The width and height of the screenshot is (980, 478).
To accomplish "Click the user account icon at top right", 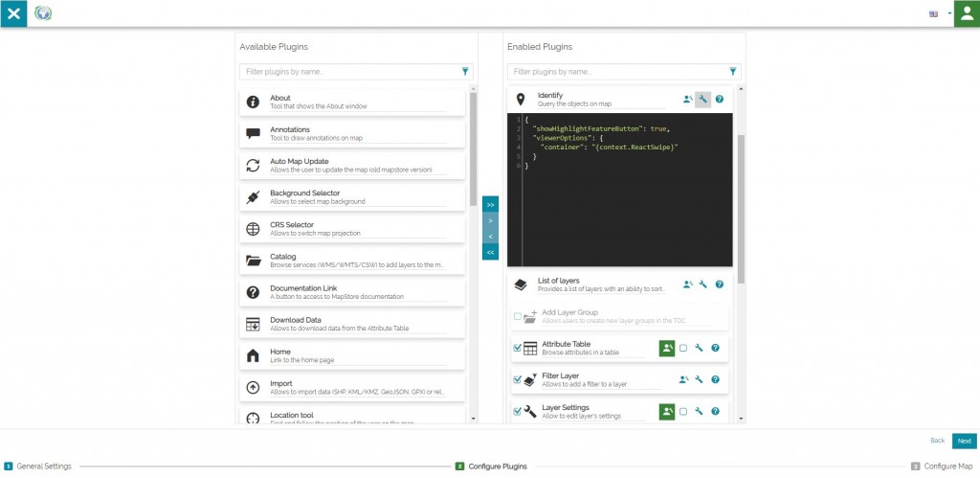I will (x=966, y=13).
